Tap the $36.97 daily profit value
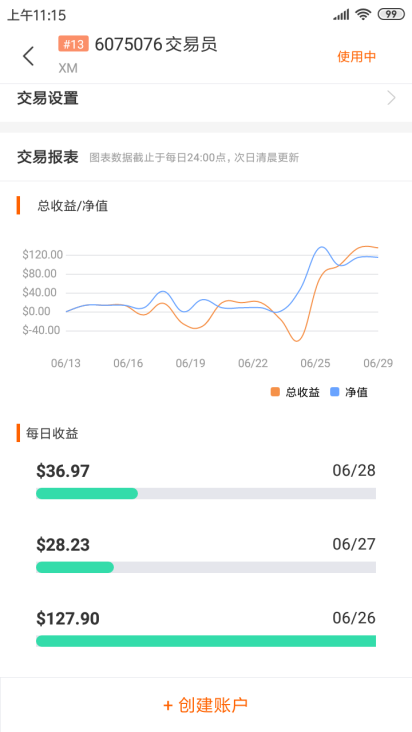 click(63, 471)
